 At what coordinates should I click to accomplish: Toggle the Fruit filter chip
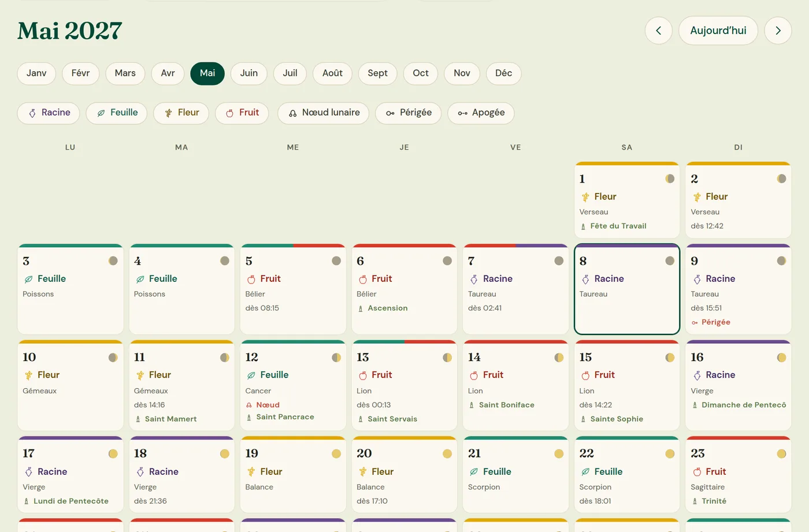click(x=242, y=113)
